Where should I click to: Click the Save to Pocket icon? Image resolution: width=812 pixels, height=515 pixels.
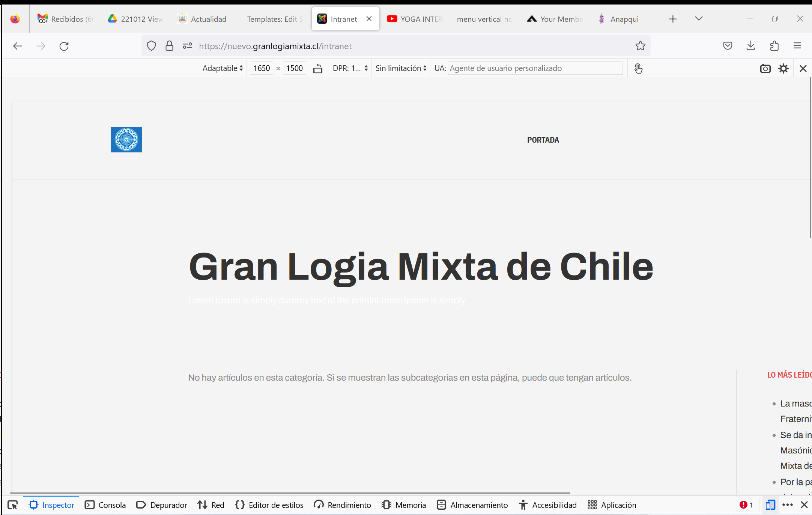click(728, 46)
